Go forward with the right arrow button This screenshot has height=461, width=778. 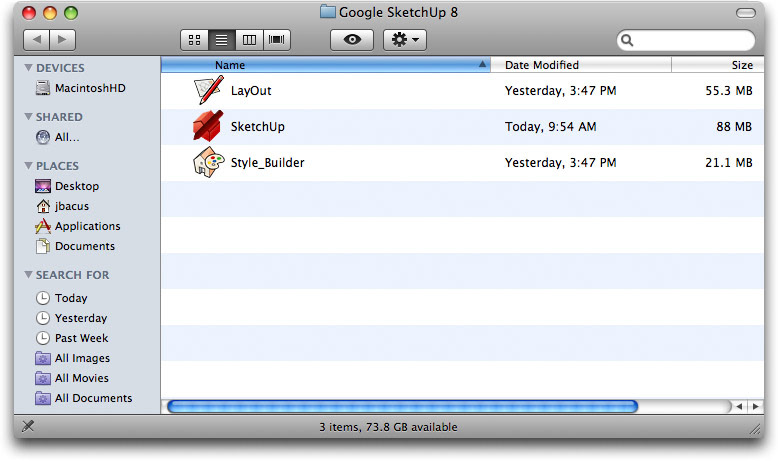coord(63,40)
